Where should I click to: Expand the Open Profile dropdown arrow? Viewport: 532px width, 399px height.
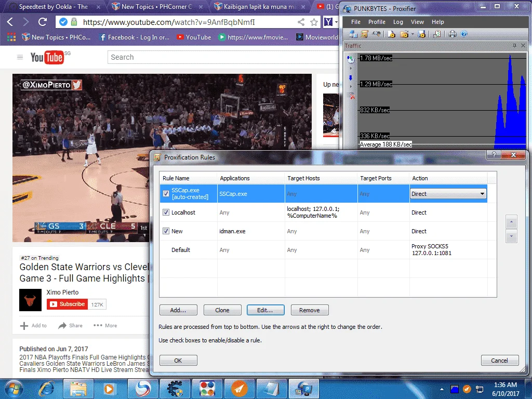[x=413, y=34]
